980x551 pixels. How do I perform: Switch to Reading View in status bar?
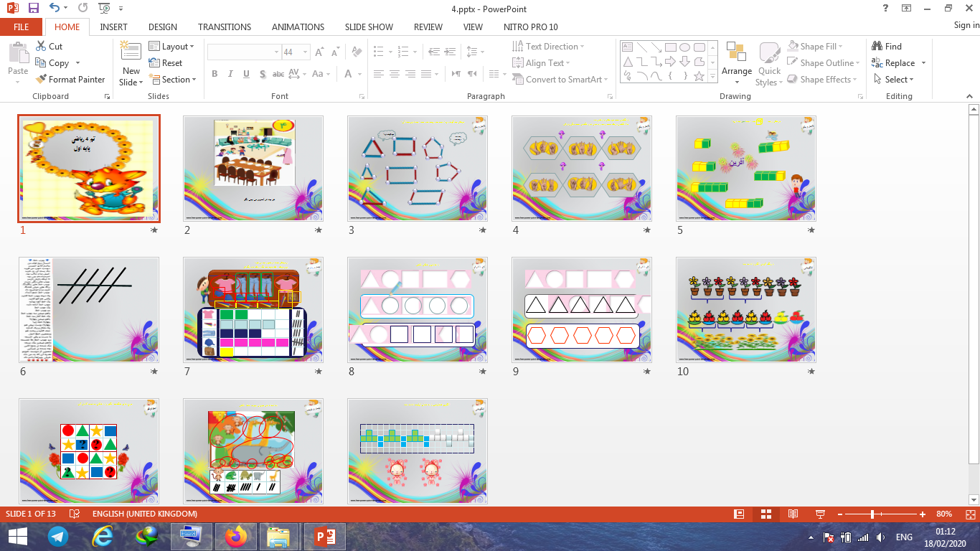click(x=793, y=514)
